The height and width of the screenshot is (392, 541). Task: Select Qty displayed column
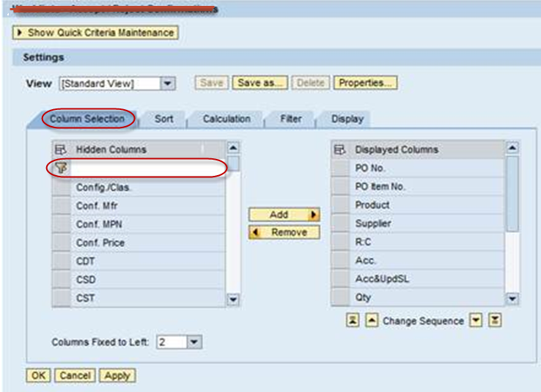coord(427,297)
